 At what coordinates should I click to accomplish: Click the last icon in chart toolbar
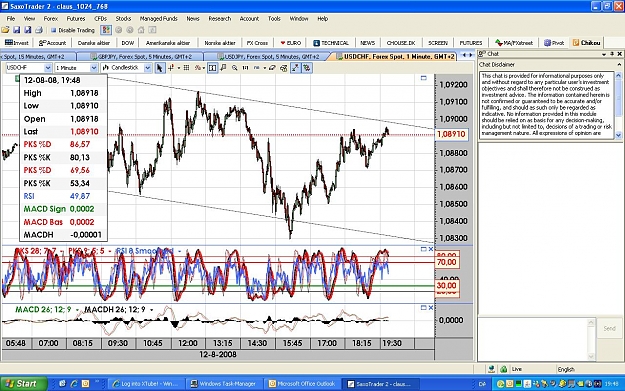pyautogui.click(x=307, y=68)
